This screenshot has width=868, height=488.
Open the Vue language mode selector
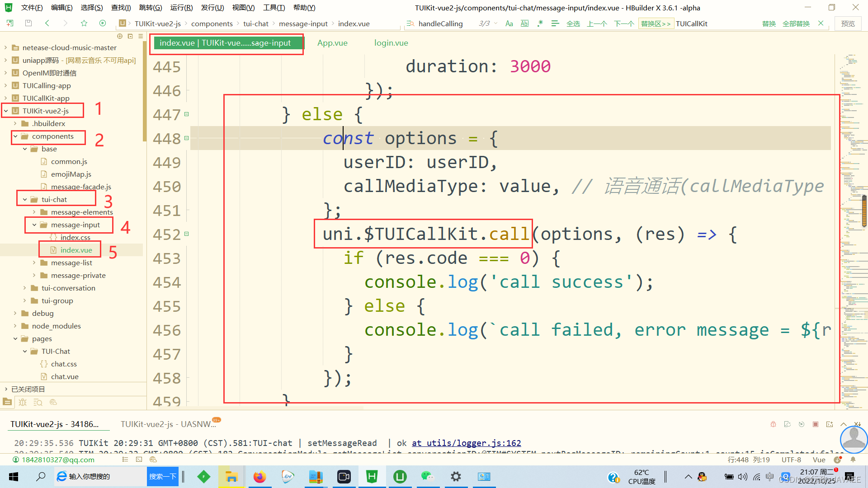pyautogui.click(x=819, y=460)
